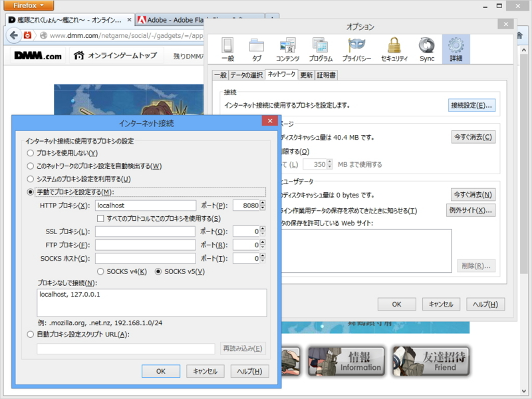
Task: Click 今すぐ消去(N) button for offline data
Action: click(473, 194)
